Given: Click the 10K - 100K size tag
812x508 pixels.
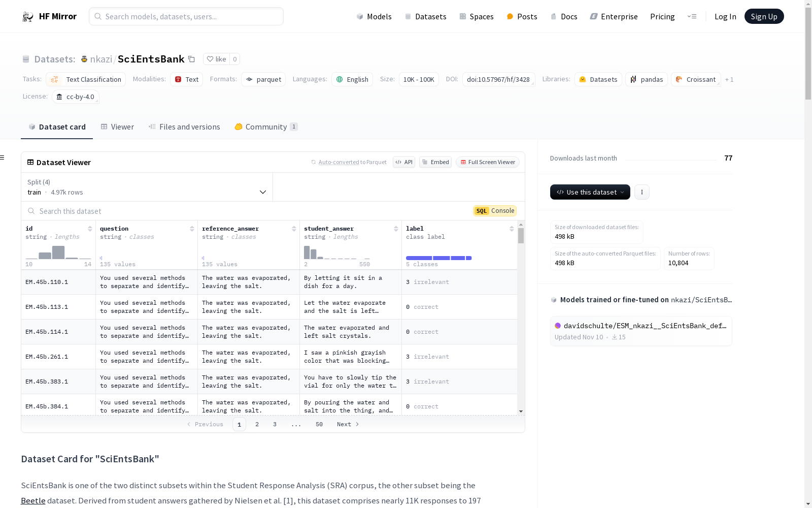Looking at the screenshot, I should (x=419, y=79).
